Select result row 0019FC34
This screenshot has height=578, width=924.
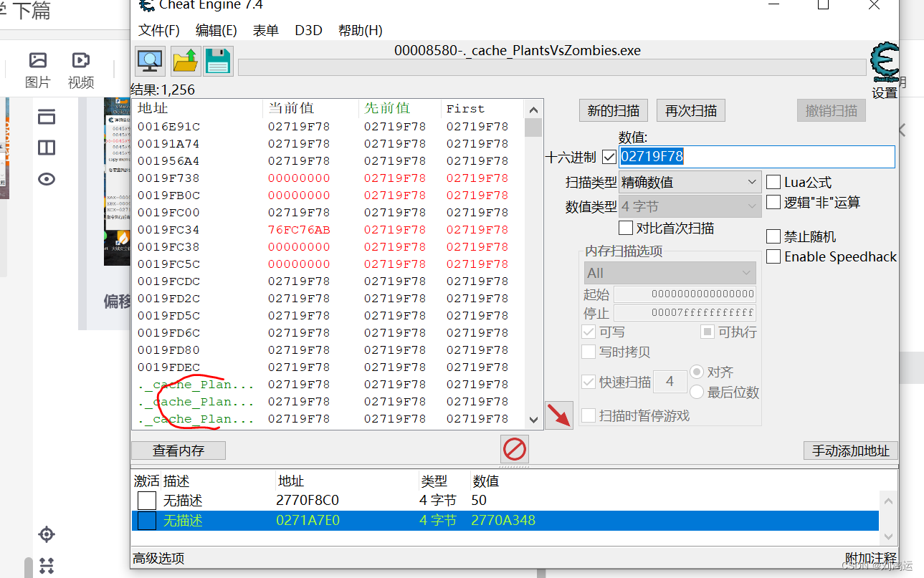328,229
